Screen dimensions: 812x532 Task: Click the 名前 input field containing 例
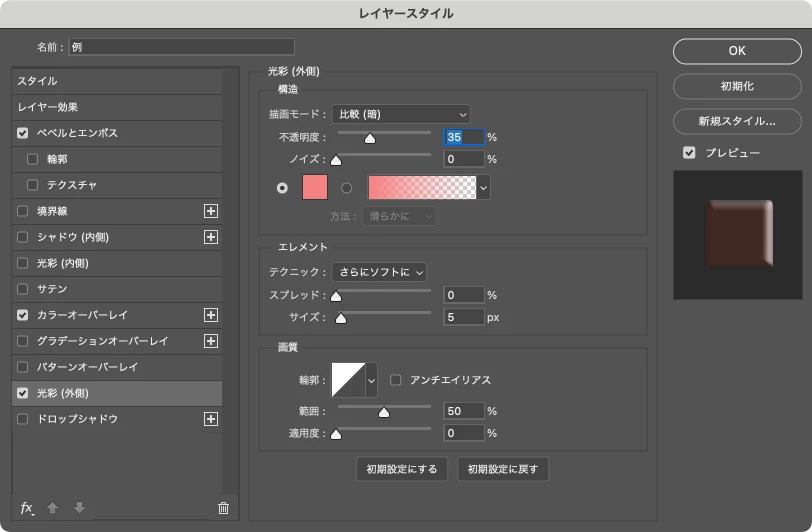(x=182, y=47)
